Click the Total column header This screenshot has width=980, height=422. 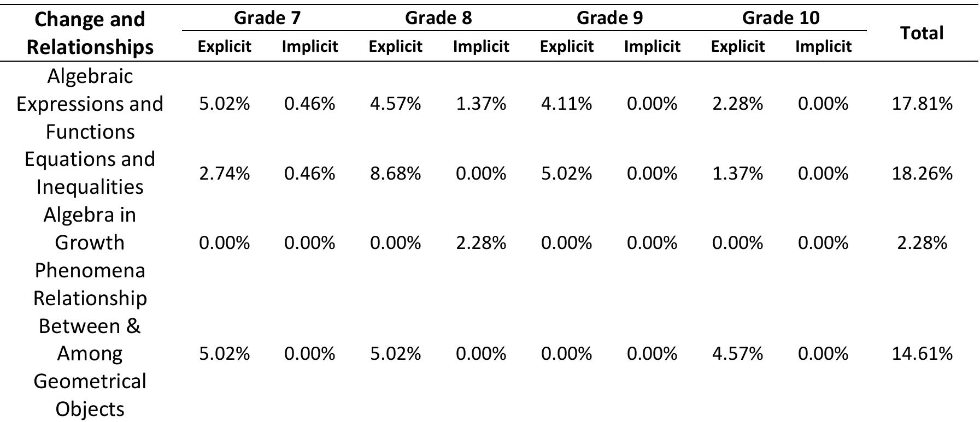pos(922,33)
